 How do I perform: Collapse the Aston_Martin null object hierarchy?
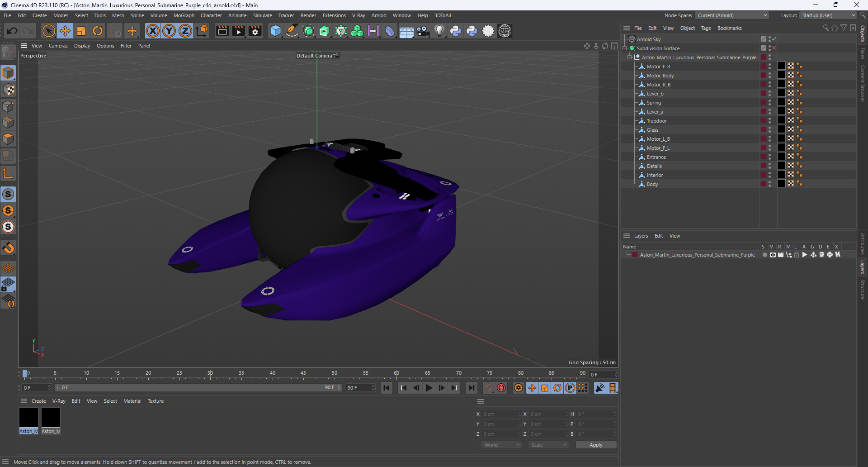coord(629,57)
